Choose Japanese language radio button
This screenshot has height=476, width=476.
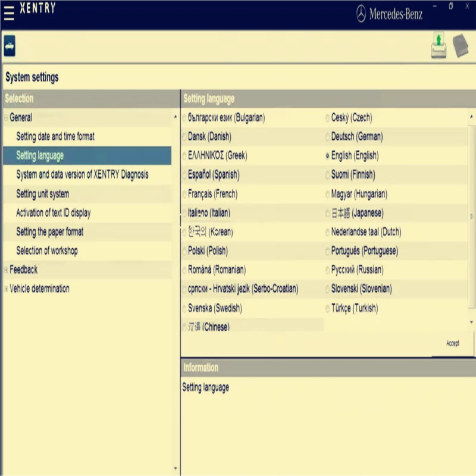pos(328,213)
